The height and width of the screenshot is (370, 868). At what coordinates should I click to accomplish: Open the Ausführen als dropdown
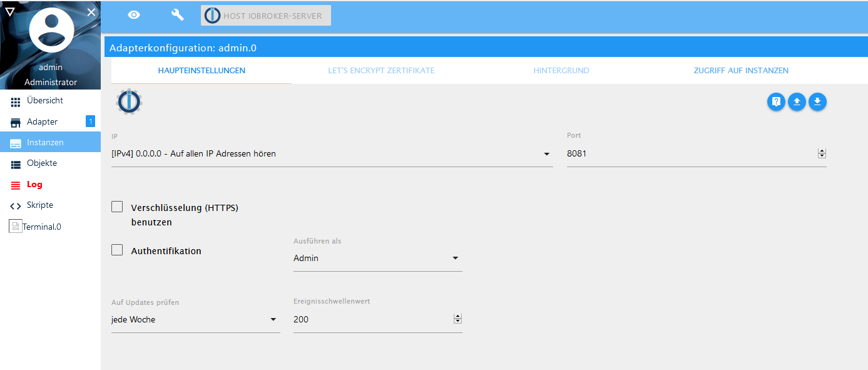click(x=378, y=258)
